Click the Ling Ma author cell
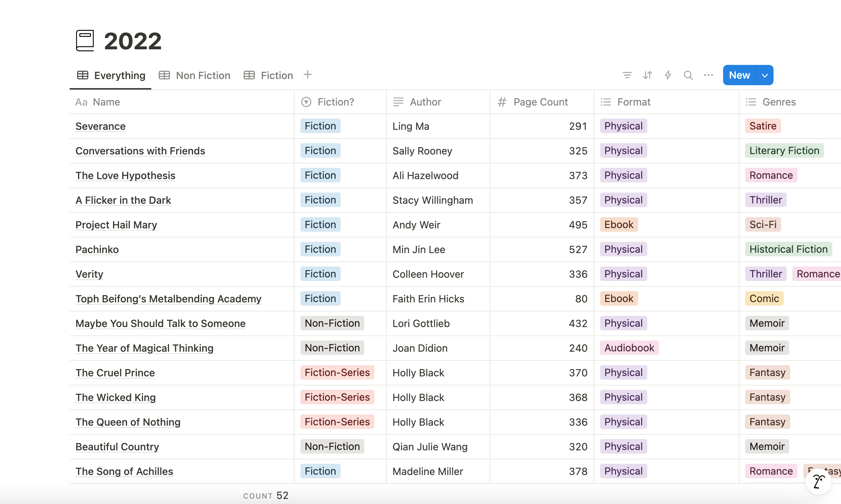Image resolution: width=841 pixels, height=504 pixels. tap(438, 126)
